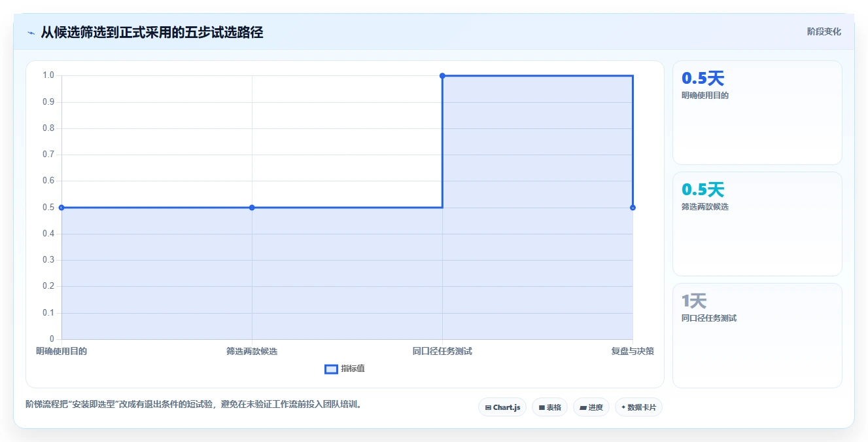Click the data point at 复盘与决策

[x=633, y=208]
